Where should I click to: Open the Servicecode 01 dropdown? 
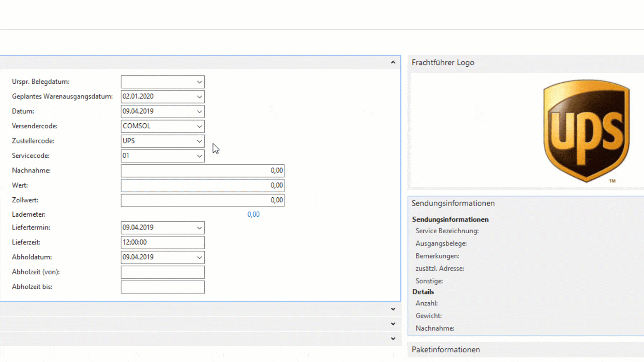point(199,155)
